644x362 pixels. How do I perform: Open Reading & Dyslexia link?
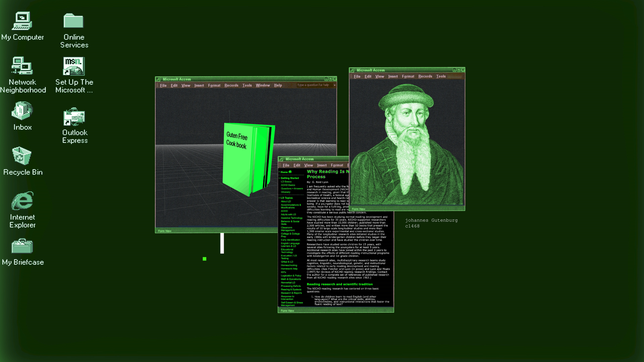point(291,290)
